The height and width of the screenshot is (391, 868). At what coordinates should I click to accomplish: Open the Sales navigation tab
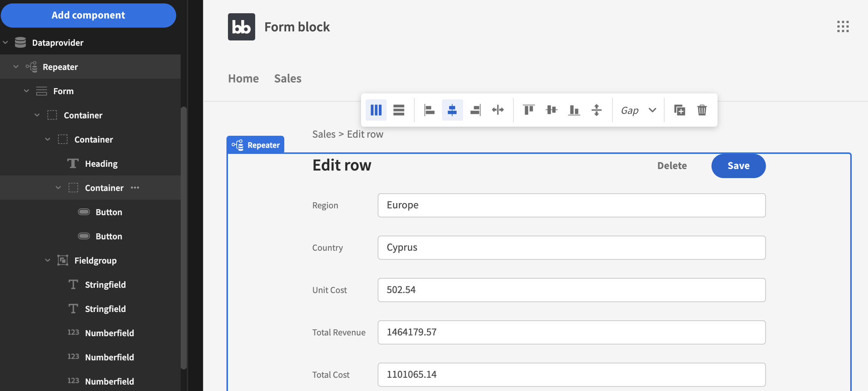coord(287,78)
